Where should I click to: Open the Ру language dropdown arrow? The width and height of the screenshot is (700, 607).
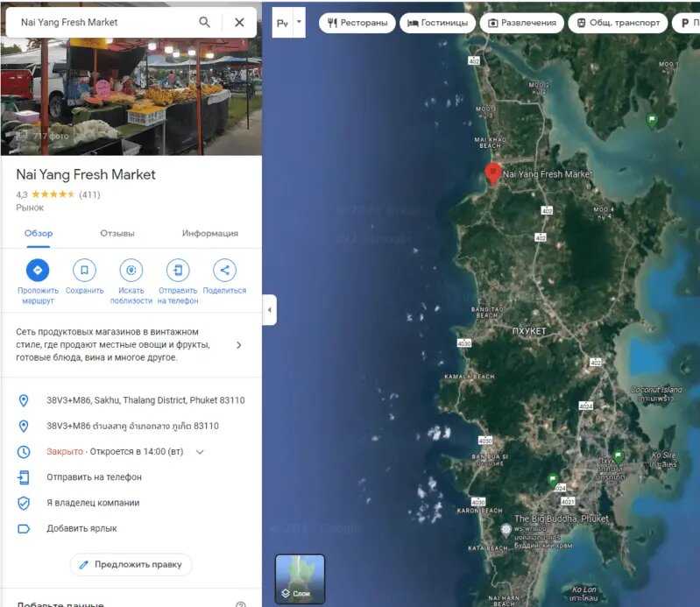299,22
